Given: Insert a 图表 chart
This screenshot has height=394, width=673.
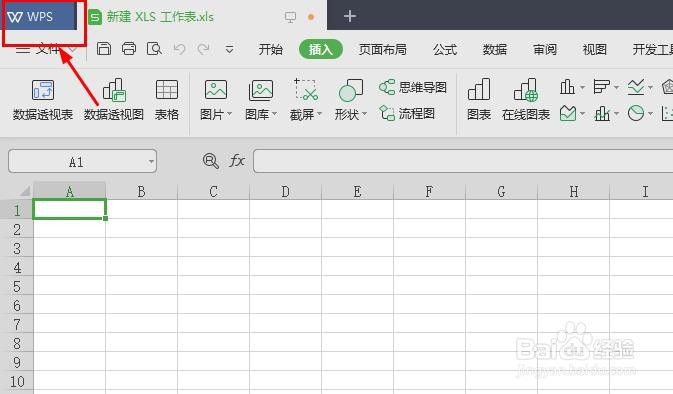Looking at the screenshot, I should tap(479, 100).
